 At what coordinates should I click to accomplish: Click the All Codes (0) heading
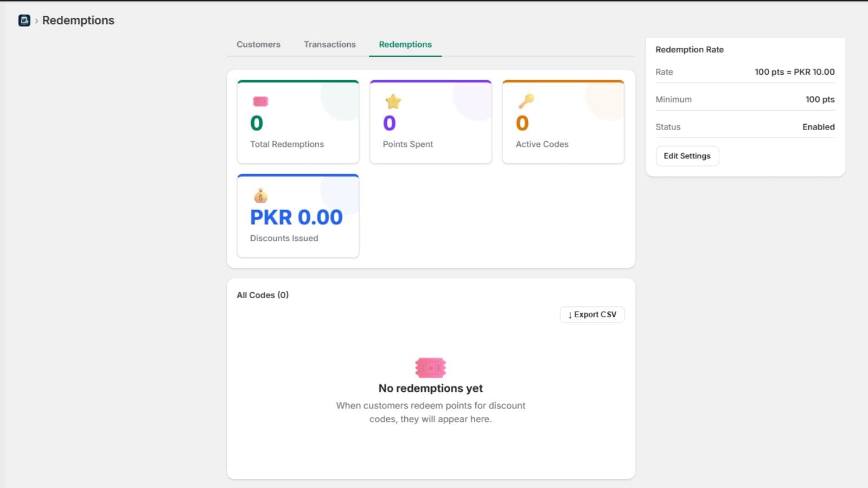(x=263, y=295)
